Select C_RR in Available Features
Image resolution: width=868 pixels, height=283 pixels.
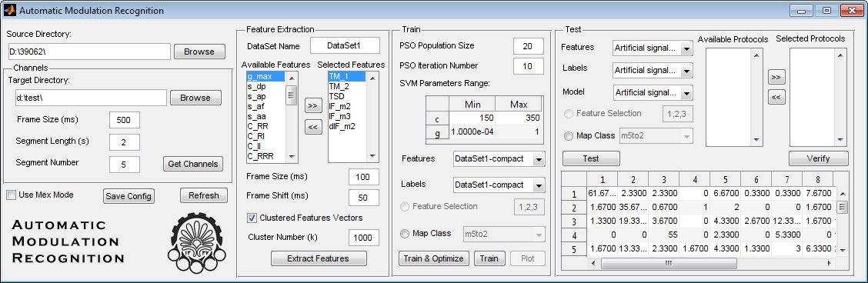point(266,127)
